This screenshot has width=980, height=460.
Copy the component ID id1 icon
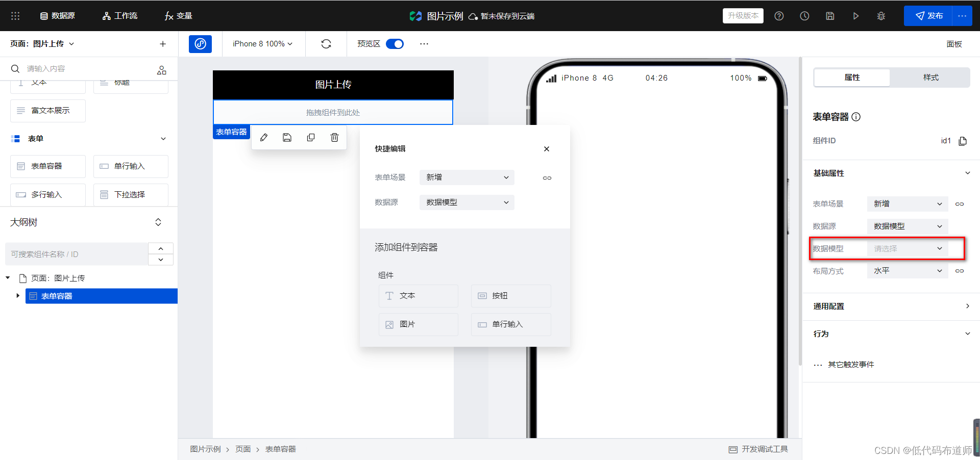pyautogui.click(x=963, y=141)
